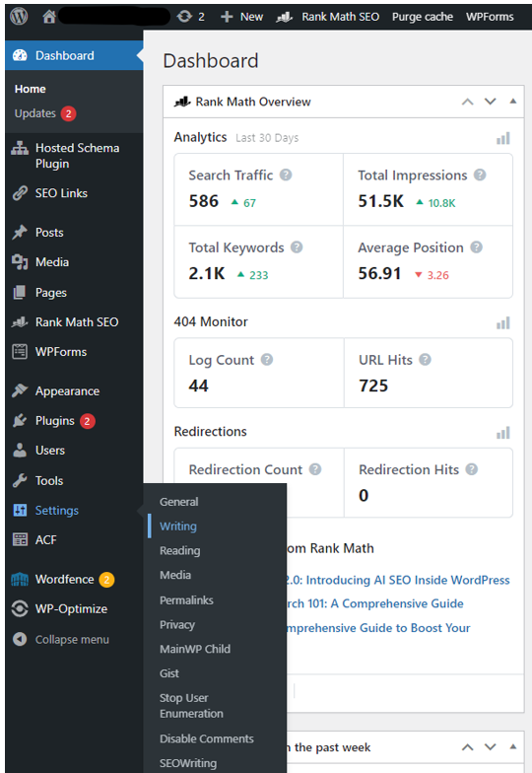
Task: Click the Plugins update count badge
Action: (x=87, y=421)
